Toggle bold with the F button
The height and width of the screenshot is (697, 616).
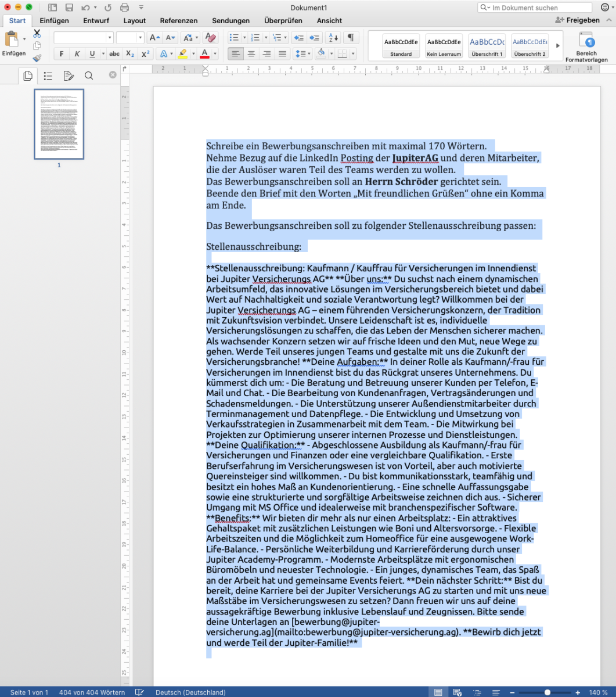click(62, 54)
